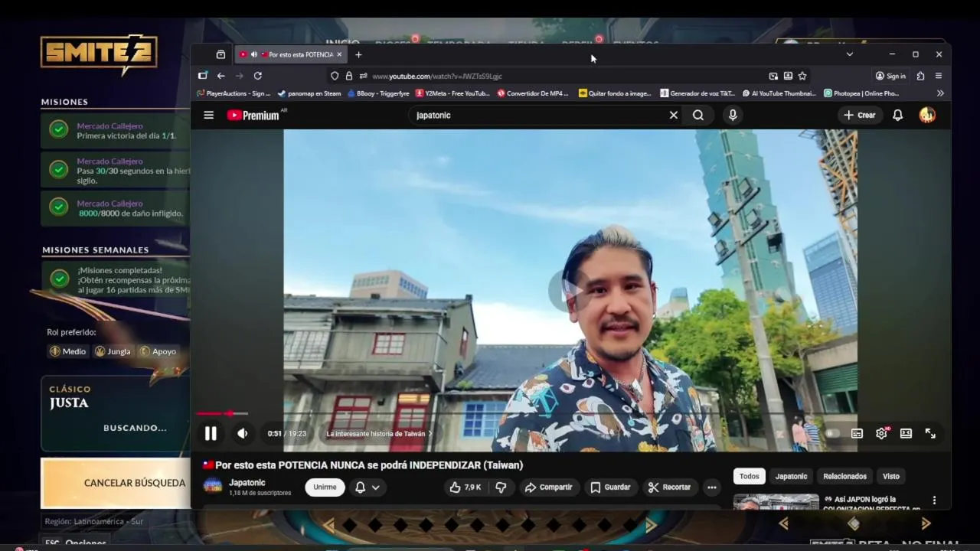Select the 'Primera victoria del día' mission checkmark
Image resolution: width=980 pixels, height=551 pixels.
[59, 129]
